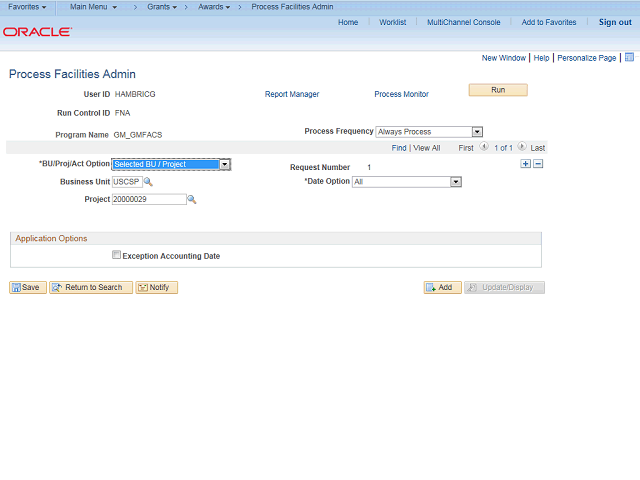This screenshot has height=480, width=640.
Task: Expand Main Menu dropdown
Action: 93,7
